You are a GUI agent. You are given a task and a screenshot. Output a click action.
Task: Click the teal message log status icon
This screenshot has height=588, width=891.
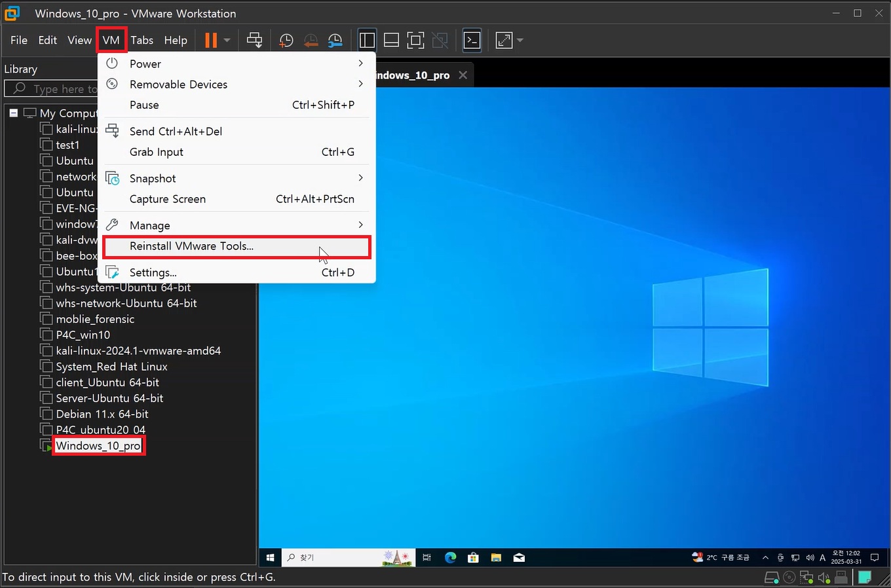click(865, 577)
